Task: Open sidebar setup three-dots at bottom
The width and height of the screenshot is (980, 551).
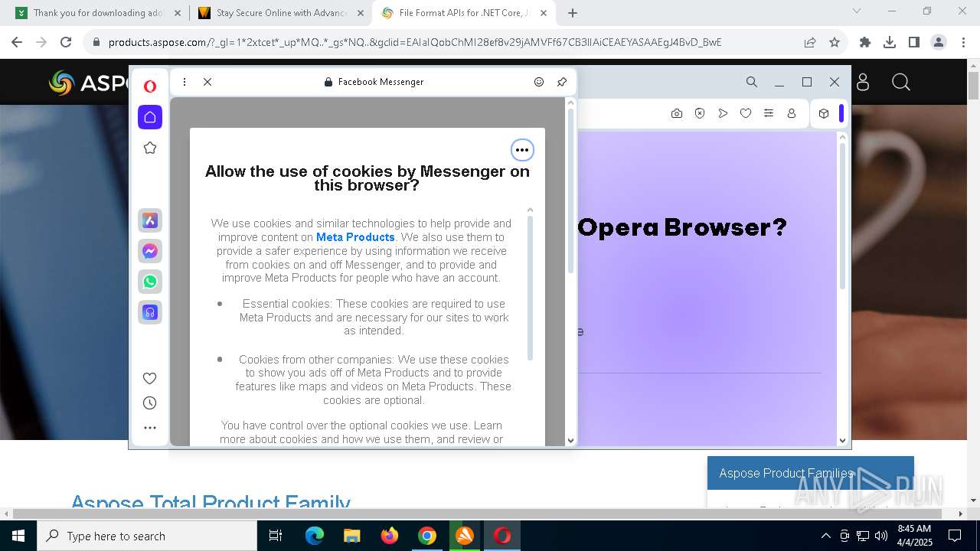Action: click(x=150, y=428)
